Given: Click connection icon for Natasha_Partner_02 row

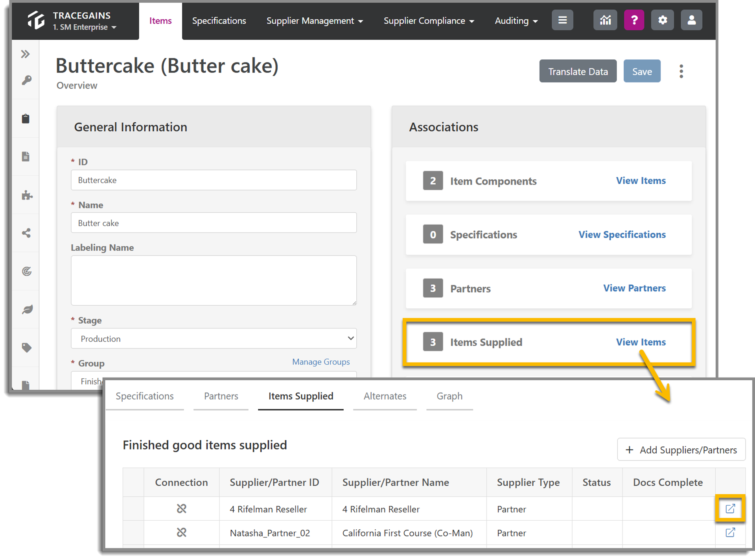Looking at the screenshot, I should pos(181,532).
